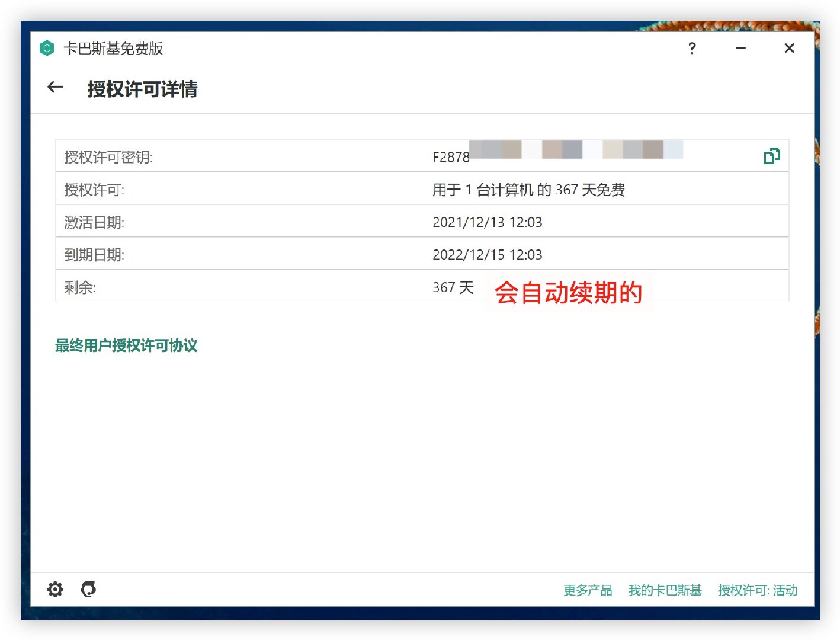
Task: Click the activation date 2021/12/13 12:03
Action: coord(488,222)
